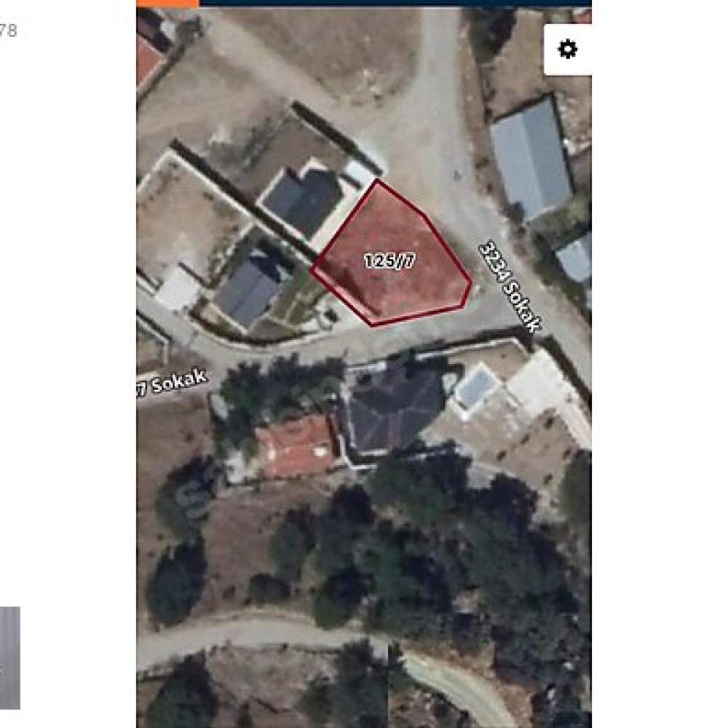Click the gray 78 text at top left

pyautogui.click(x=8, y=31)
